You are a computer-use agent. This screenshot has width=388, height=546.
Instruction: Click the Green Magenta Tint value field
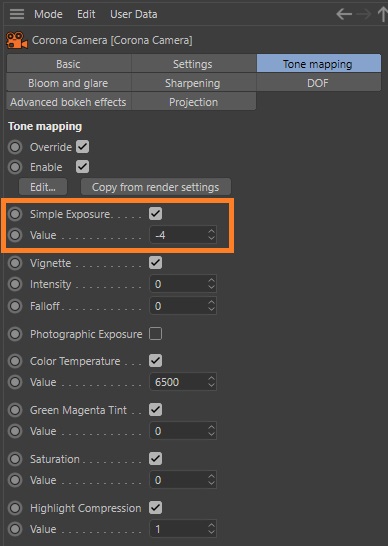pos(183,431)
